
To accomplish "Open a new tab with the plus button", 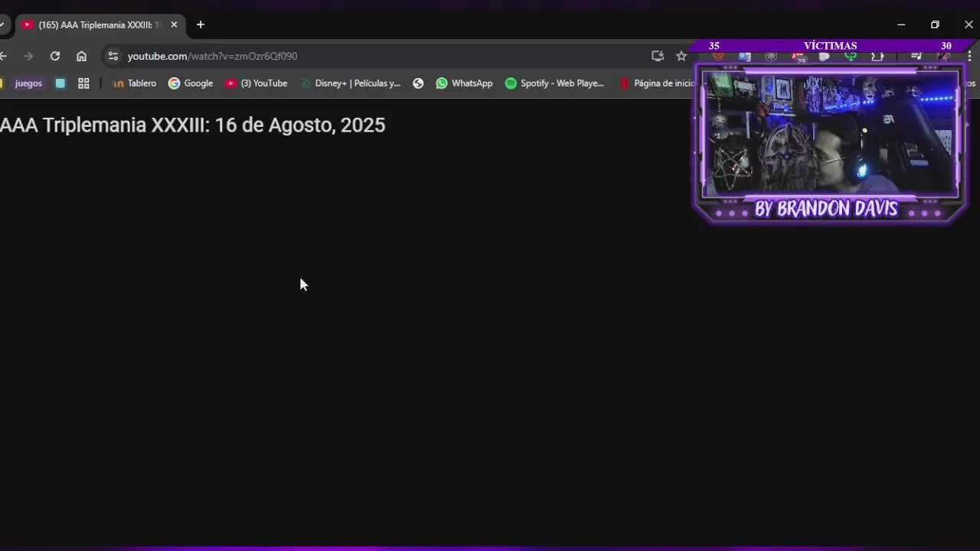I will [x=201, y=24].
